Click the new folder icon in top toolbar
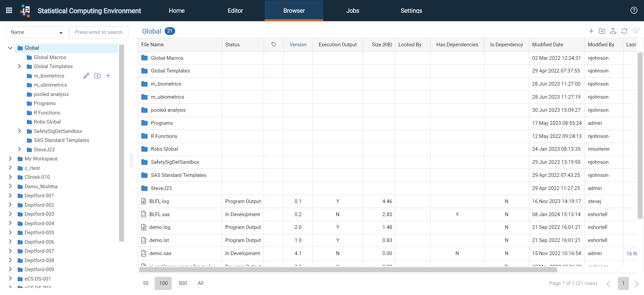This screenshot has height=295, width=644. tap(602, 31)
